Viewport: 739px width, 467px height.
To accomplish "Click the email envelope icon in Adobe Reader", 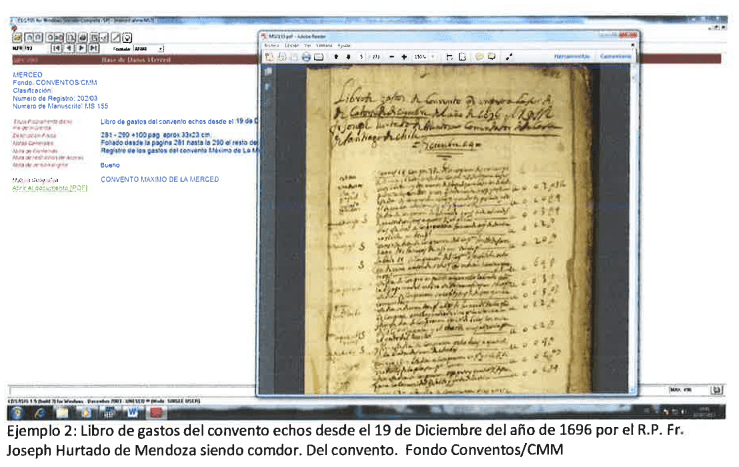I will point(319,57).
